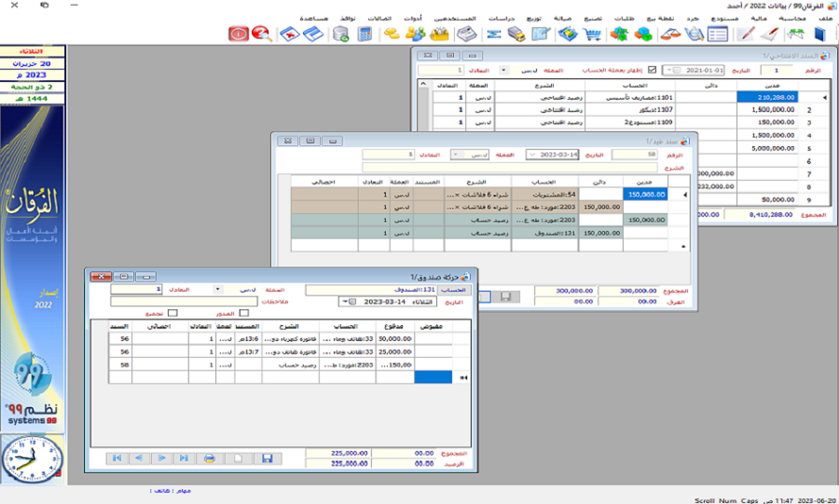Click the calculator toolbar icon
Viewport: 839px width, 504px height.
[x=364, y=34]
